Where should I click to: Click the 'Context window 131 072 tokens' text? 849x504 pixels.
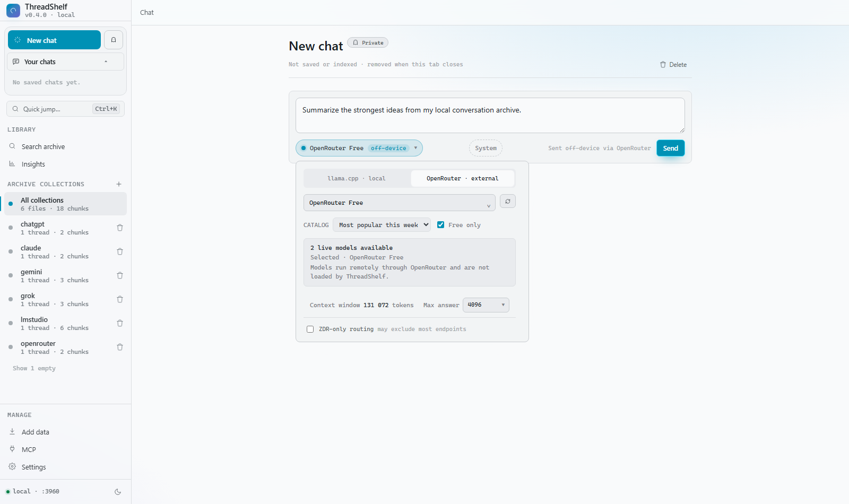point(361,305)
